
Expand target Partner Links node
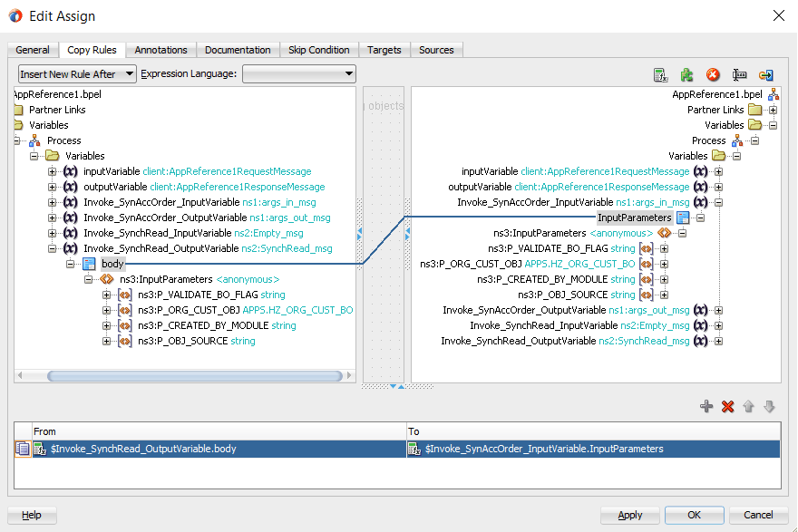[773, 110]
